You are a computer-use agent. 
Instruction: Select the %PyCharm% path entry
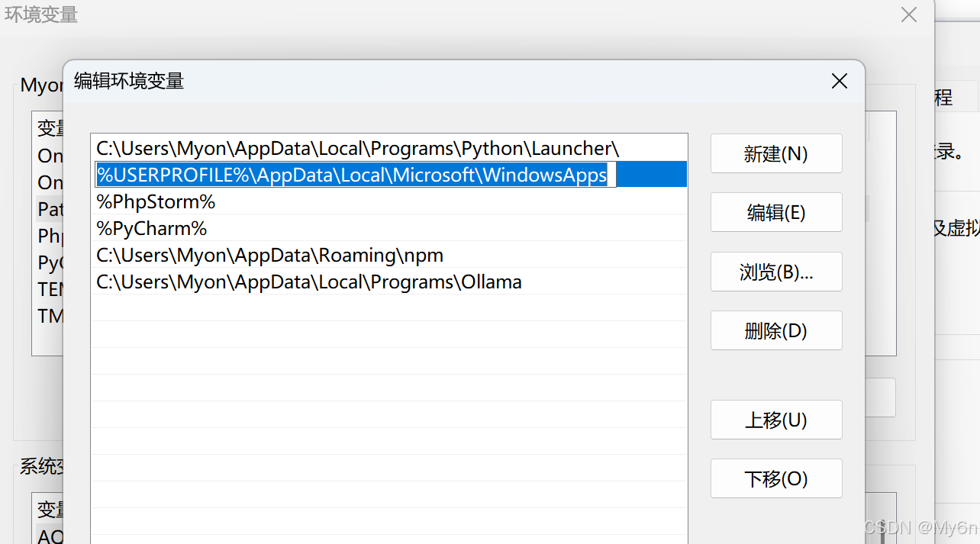(x=389, y=228)
